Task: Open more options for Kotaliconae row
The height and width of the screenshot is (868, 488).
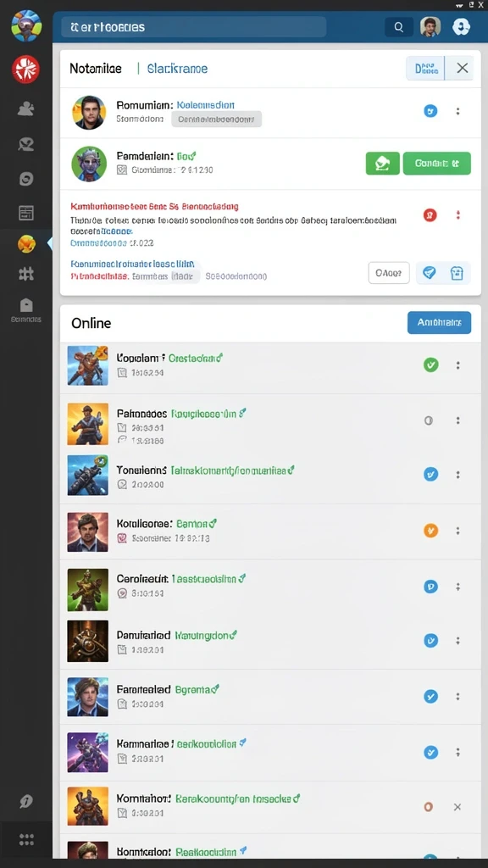Action: (x=457, y=531)
